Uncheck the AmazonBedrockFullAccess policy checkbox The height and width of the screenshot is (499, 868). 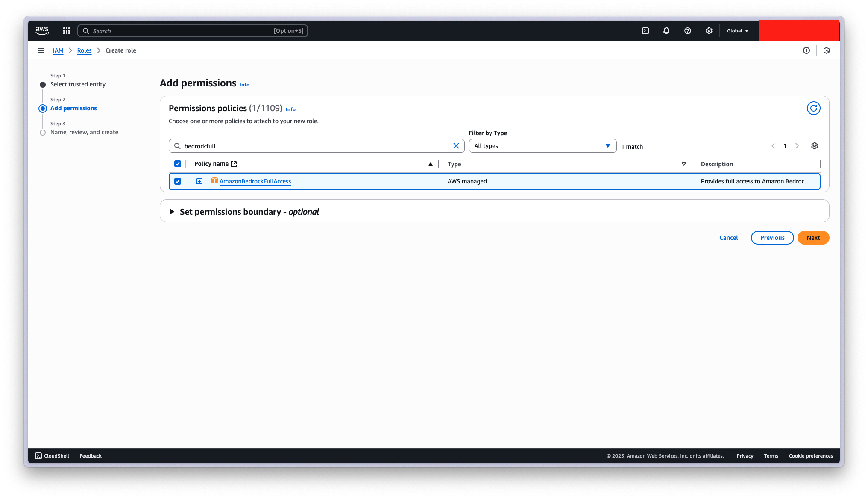pos(178,181)
